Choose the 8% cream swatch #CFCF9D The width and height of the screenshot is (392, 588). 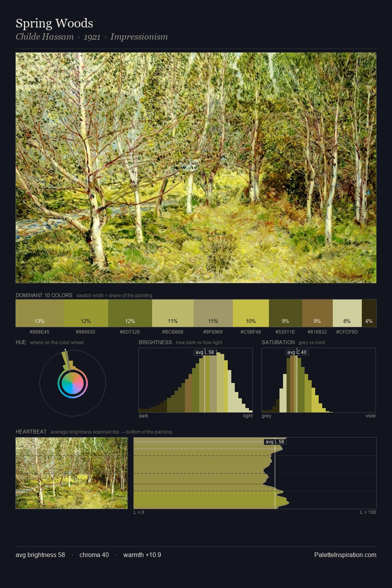coord(347,313)
